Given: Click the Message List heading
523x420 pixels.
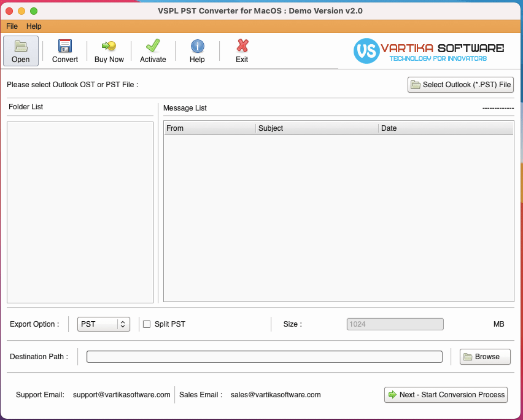Looking at the screenshot, I should point(185,108).
